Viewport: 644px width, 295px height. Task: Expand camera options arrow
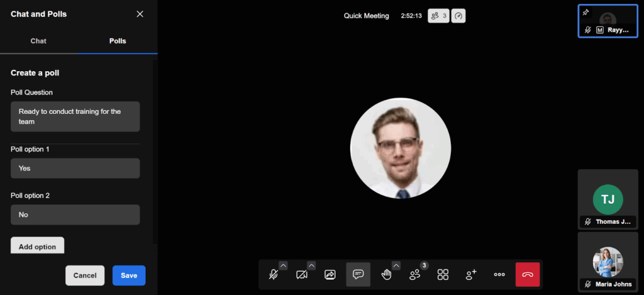(x=311, y=265)
